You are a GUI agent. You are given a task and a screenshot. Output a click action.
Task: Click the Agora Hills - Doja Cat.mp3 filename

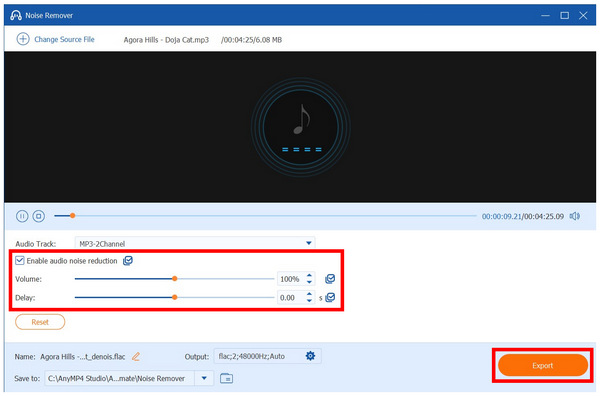pos(166,40)
